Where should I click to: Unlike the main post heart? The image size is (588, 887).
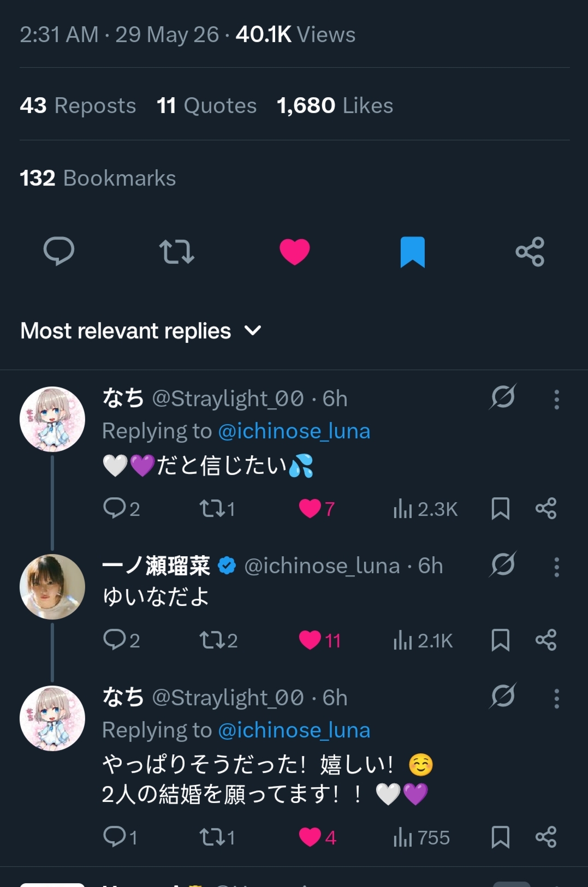tap(295, 252)
